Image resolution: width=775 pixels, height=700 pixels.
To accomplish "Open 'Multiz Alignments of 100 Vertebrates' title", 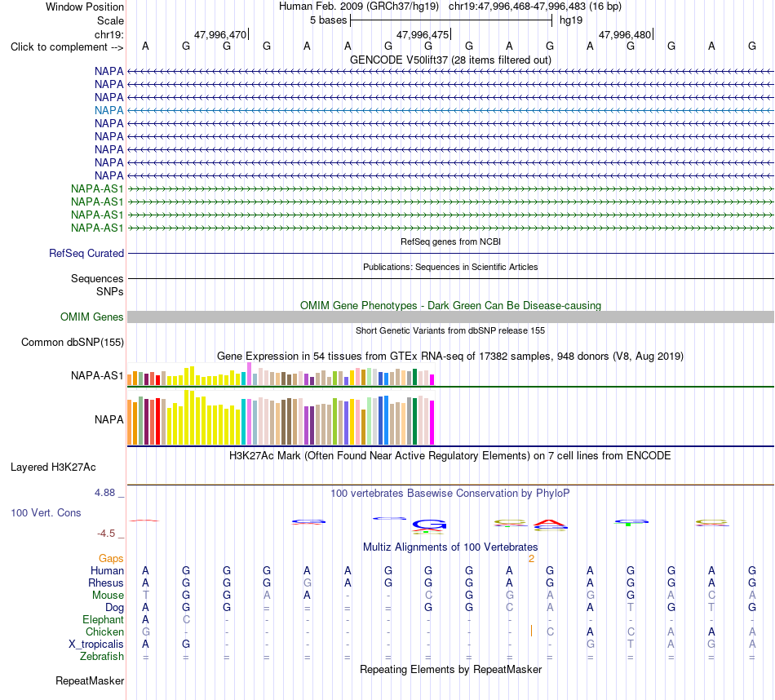I will [450, 547].
